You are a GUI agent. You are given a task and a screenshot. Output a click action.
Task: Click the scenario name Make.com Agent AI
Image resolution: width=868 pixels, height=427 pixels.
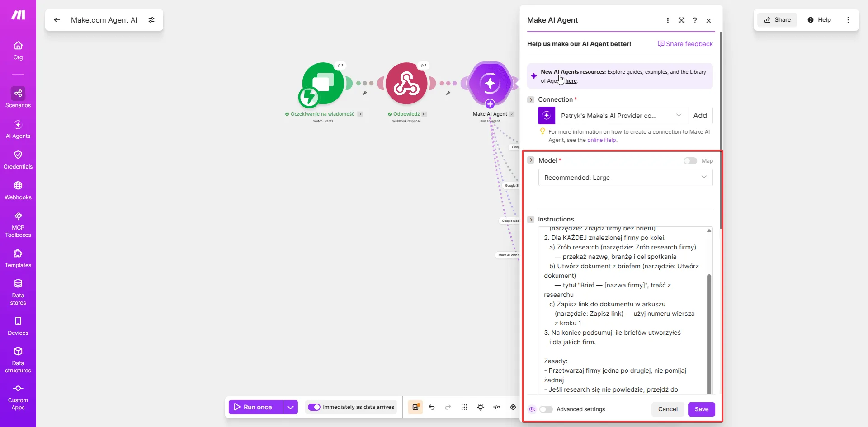click(x=104, y=20)
